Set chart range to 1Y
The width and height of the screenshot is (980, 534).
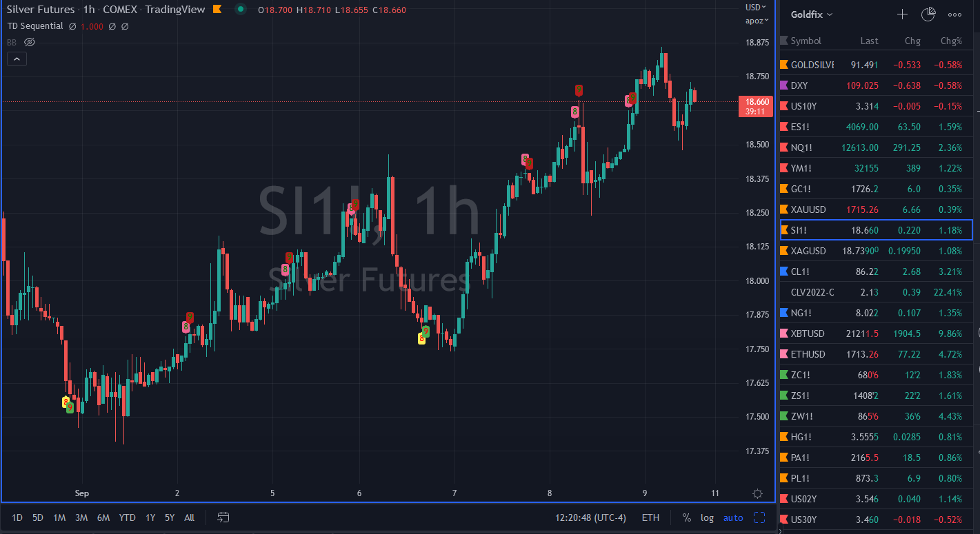pyautogui.click(x=151, y=517)
